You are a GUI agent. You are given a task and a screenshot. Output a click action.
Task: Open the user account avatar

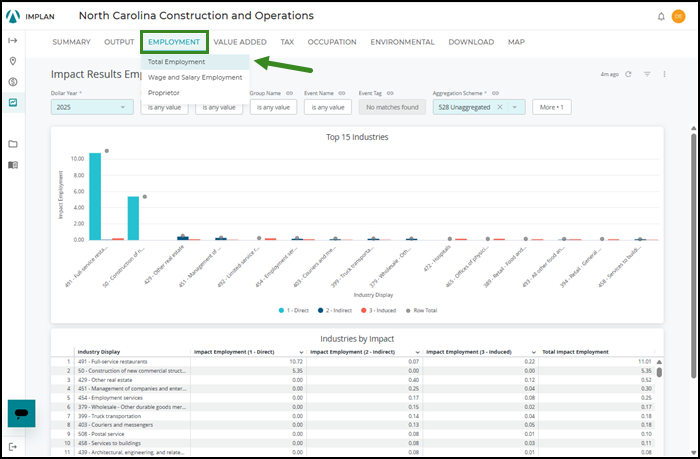click(678, 17)
